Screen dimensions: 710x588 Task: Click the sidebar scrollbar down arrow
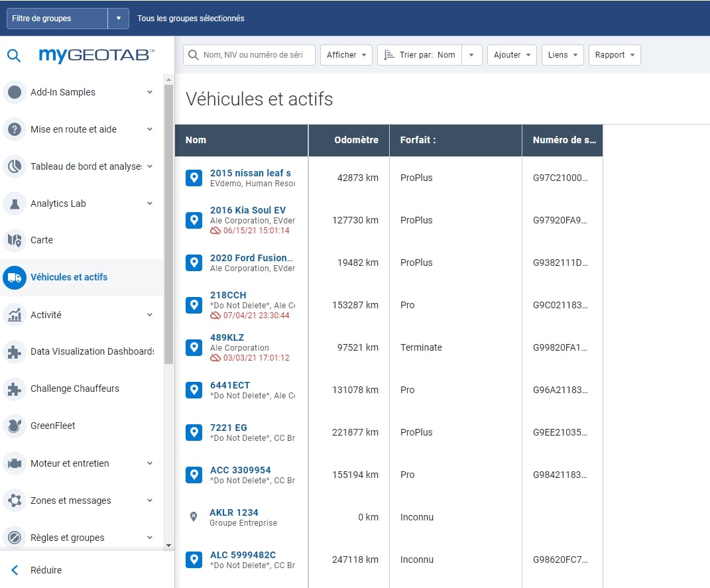168,545
